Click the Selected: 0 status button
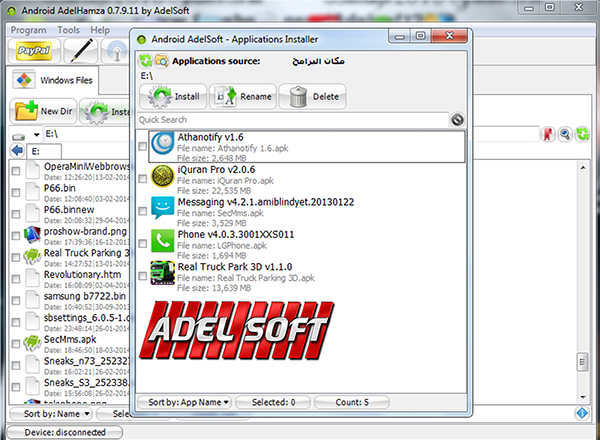This screenshot has height=440, width=600. (273, 402)
